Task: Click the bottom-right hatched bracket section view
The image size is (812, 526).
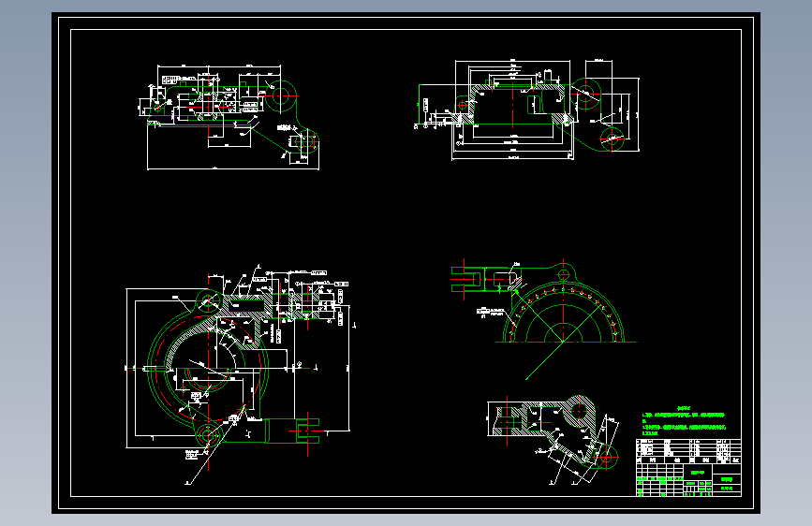Action: (554, 440)
